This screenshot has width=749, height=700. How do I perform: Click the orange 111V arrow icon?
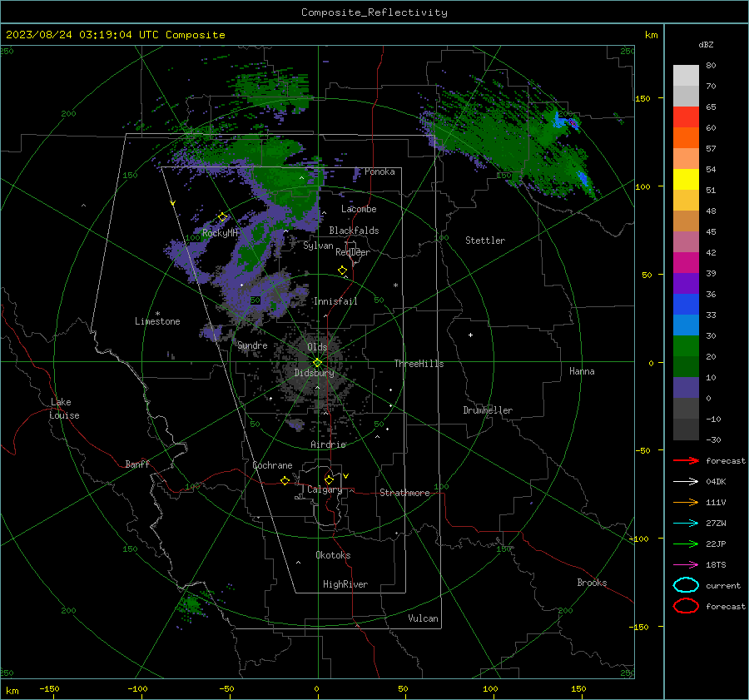coord(686,502)
